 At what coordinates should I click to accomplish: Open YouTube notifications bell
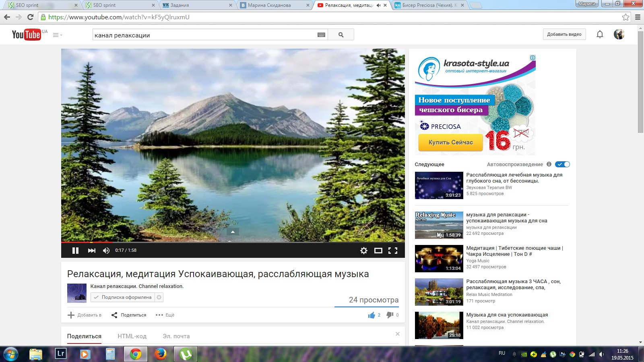point(600,35)
